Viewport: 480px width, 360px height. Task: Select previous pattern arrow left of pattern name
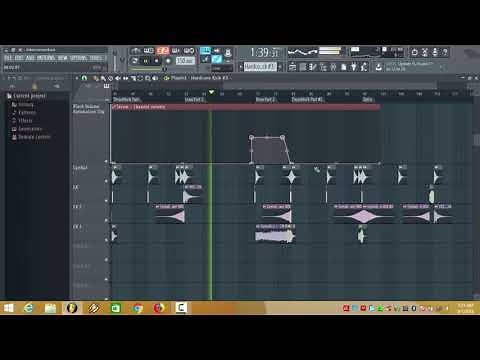click(x=241, y=67)
